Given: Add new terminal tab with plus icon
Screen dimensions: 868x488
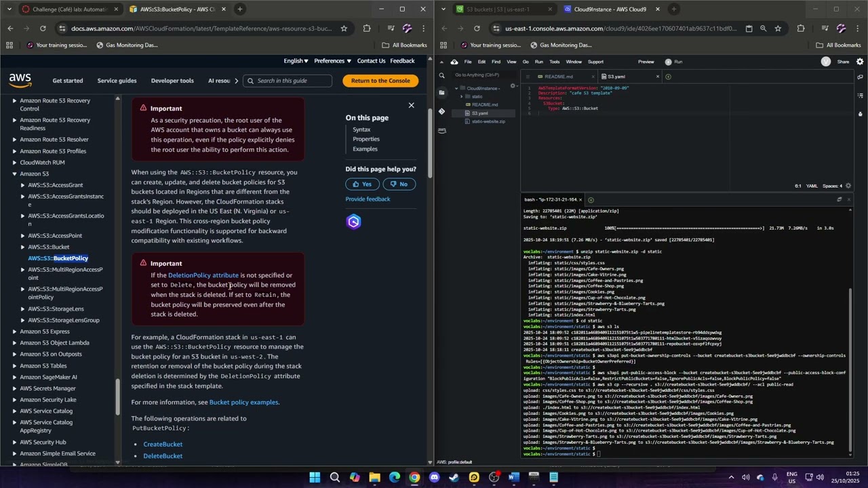Looking at the screenshot, I should (591, 200).
